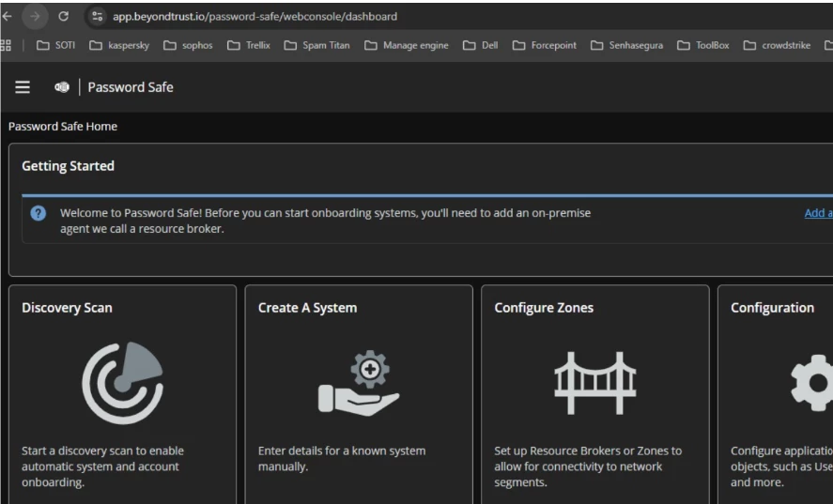Open the Trellix bookmark folder
Image resolution: width=833 pixels, height=504 pixels.
[249, 45]
